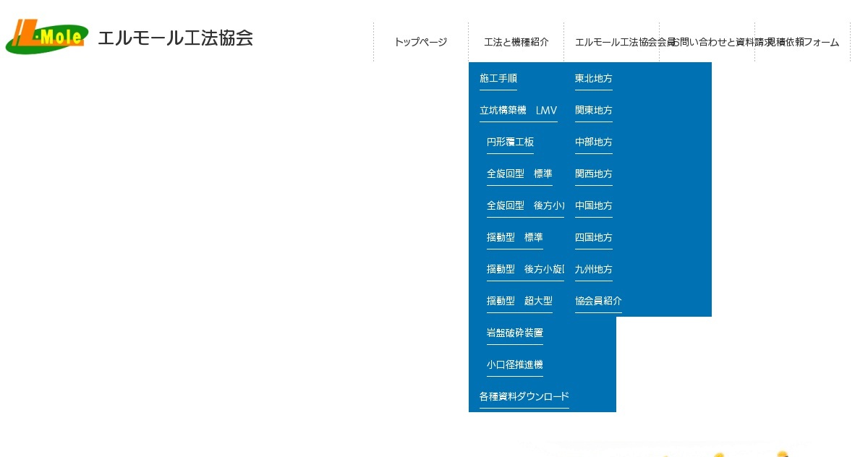Image resolution: width=868 pixels, height=457 pixels.
Task: Open the 施工手順 submenu link
Action: (497, 80)
